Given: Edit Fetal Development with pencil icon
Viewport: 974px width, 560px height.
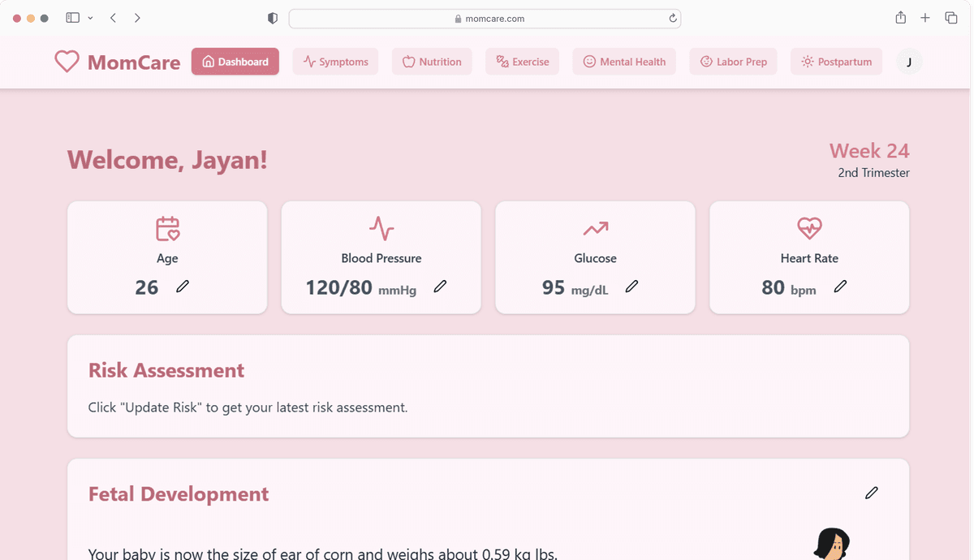Looking at the screenshot, I should pyautogui.click(x=872, y=493).
